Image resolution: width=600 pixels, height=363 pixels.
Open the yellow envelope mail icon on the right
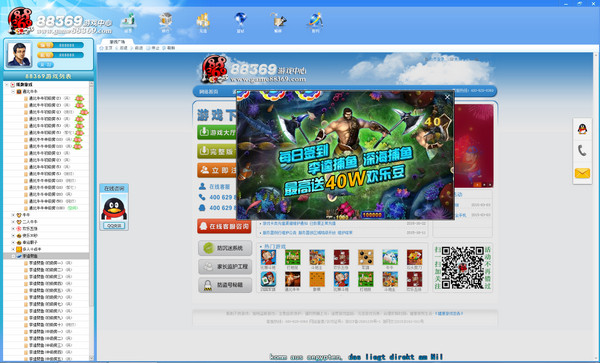coord(582,173)
